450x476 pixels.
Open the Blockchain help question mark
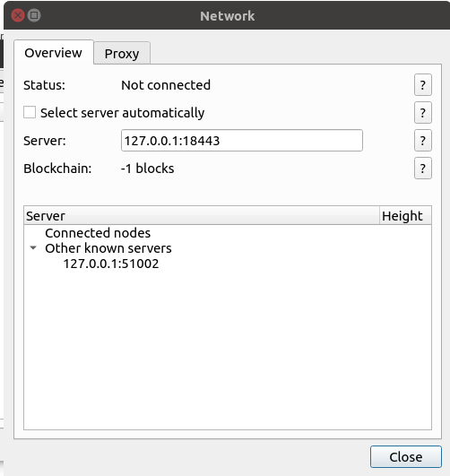point(423,169)
